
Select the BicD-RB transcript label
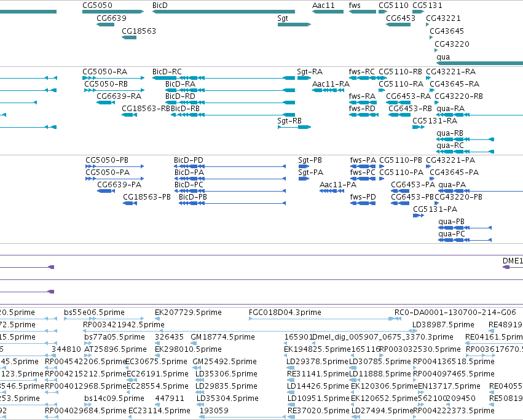(185, 109)
